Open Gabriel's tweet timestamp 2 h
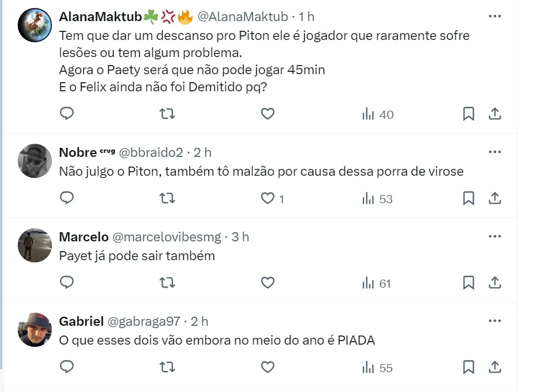The image size is (540, 392). tap(200, 322)
